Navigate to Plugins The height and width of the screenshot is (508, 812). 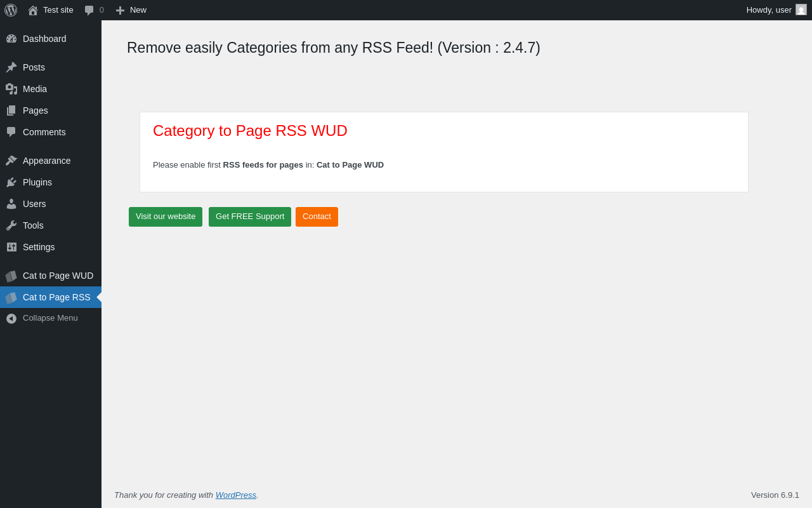[x=51, y=182]
